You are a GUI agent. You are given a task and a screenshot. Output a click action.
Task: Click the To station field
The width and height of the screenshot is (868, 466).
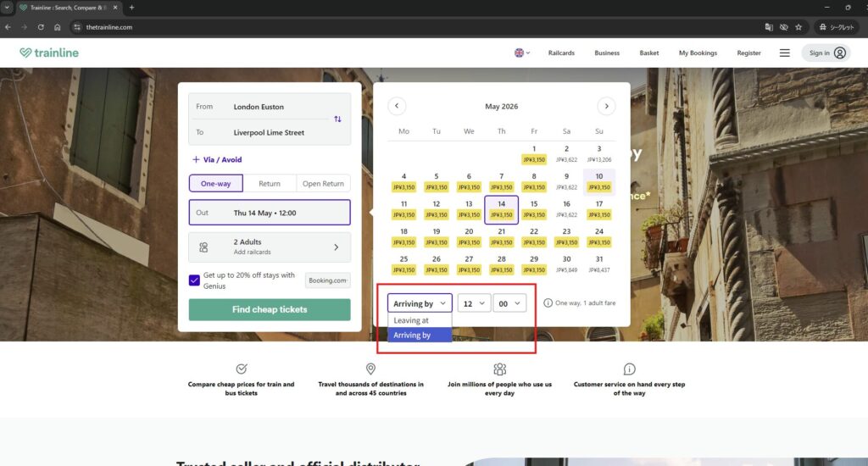point(269,132)
